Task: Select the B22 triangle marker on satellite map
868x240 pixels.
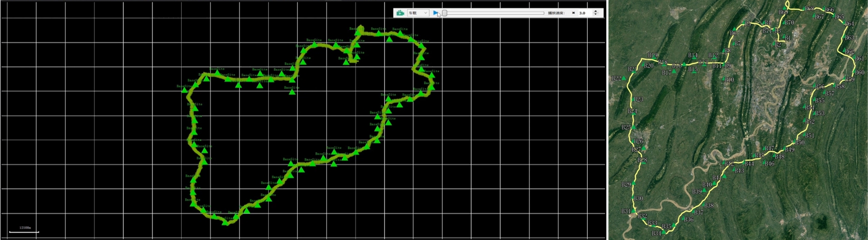Action: [624, 78]
